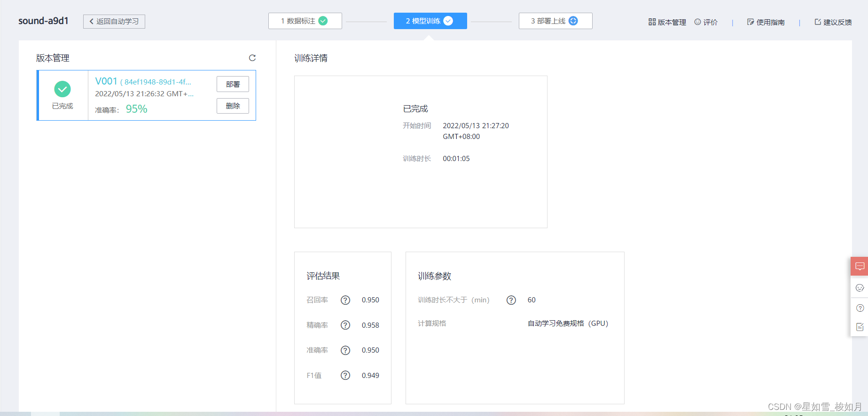This screenshot has height=416, width=868.
Task: Click the 评估结果 heading
Action: coord(323,276)
